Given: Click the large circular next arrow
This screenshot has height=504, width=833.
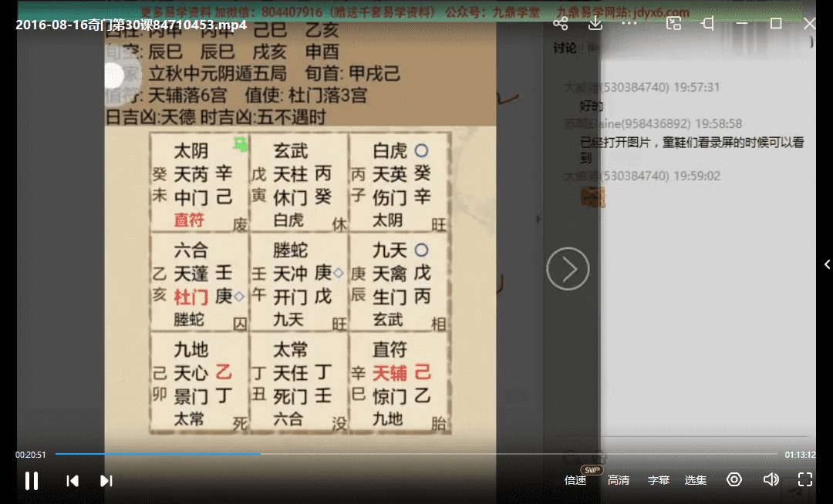Looking at the screenshot, I should tap(568, 269).
